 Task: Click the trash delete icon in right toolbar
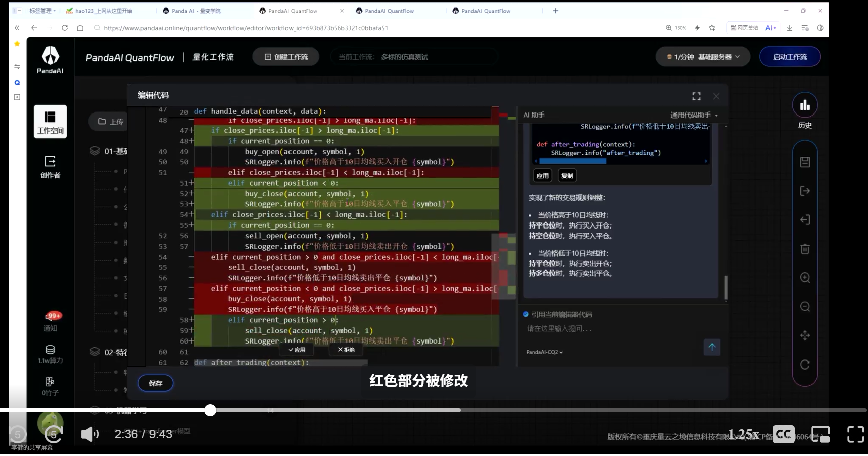[805, 249]
